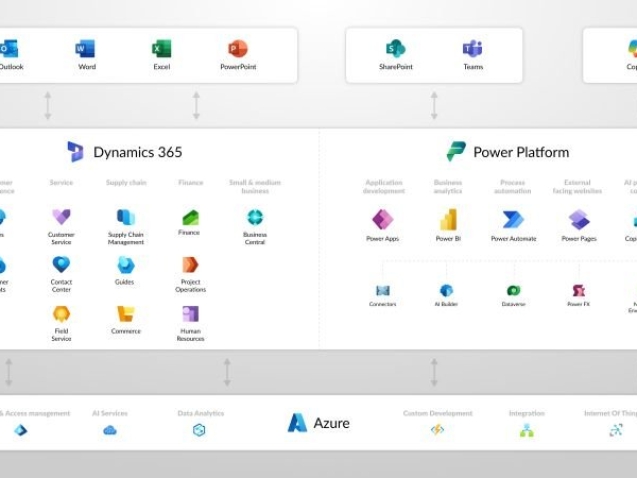Select the Project Operations icon
The height and width of the screenshot is (478, 637).
coord(190,265)
